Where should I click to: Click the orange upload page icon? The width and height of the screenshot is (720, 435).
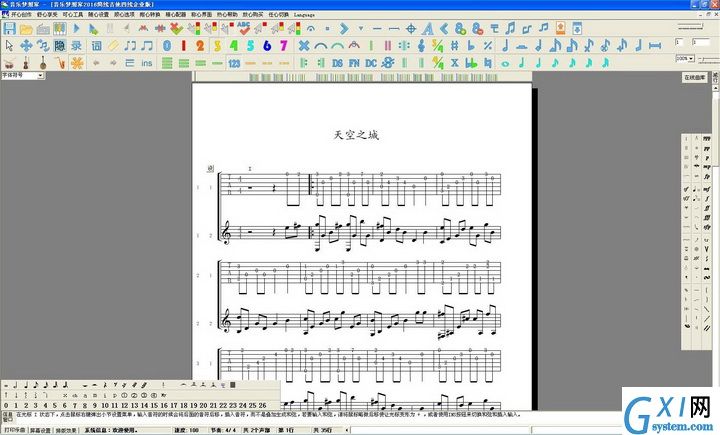point(560,28)
